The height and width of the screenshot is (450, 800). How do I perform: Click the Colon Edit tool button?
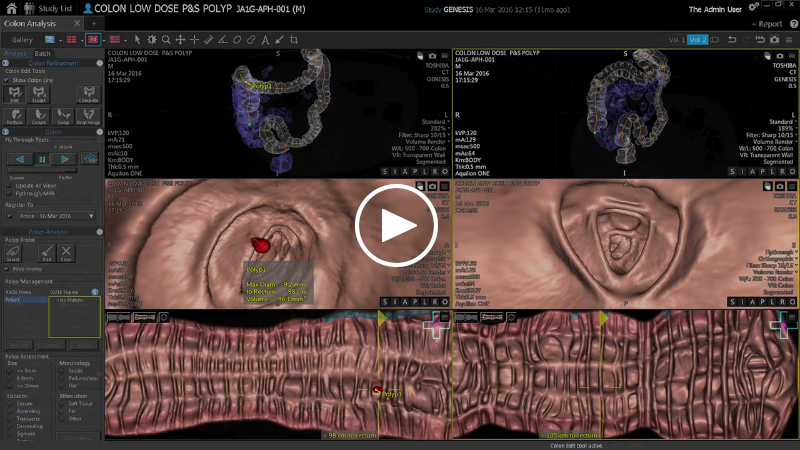pos(15,94)
